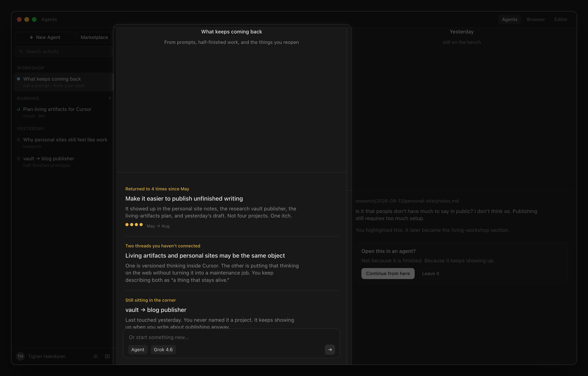Switch to the Editor tab
The width and height of the screenshot is (588, 376).
[x=561, y=19]
